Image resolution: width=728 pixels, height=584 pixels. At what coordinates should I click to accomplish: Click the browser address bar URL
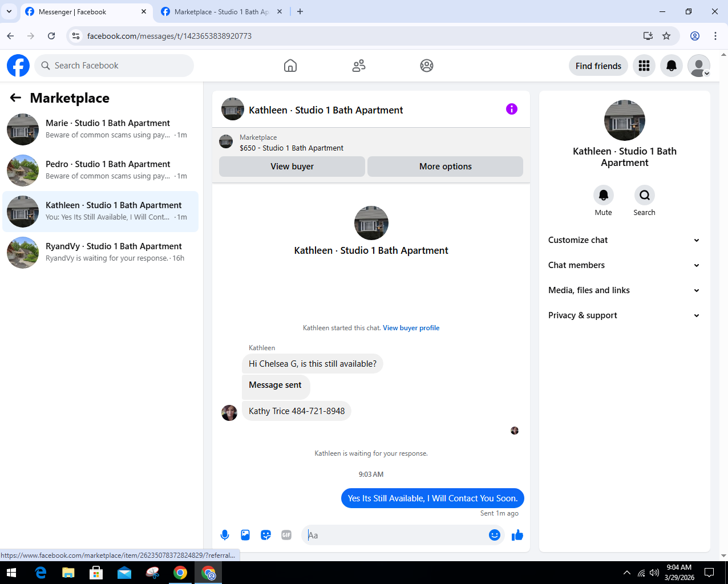[169, 36]
